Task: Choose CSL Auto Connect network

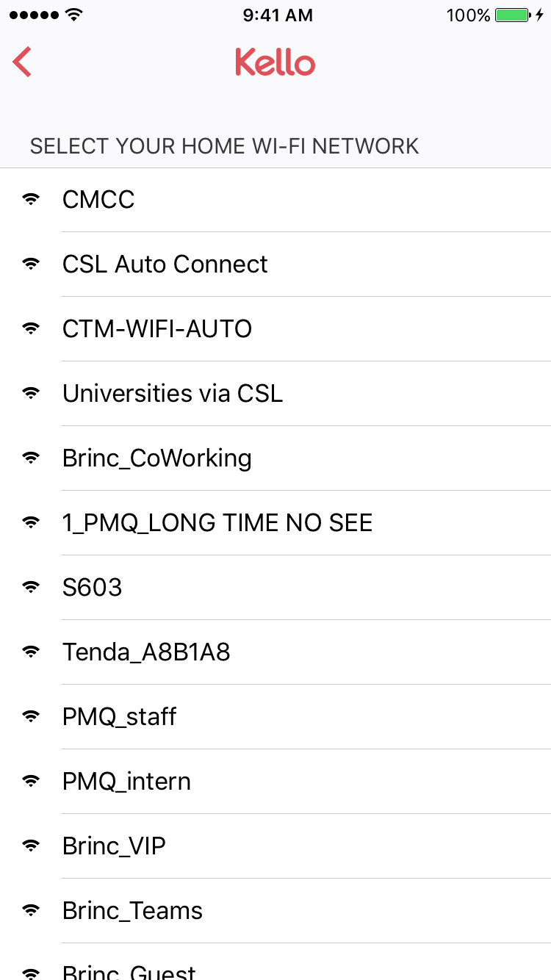Action: (x=275, y=264)
